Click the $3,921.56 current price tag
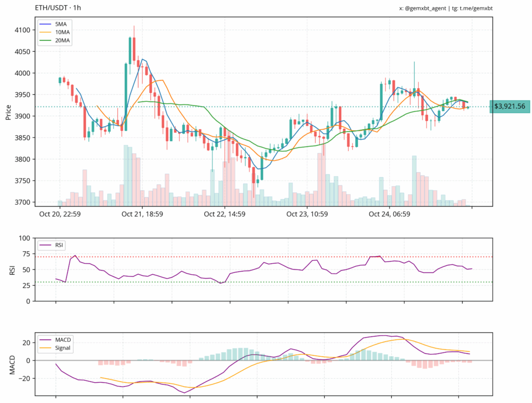The image size is (532, 403). (x=509, y=106)
